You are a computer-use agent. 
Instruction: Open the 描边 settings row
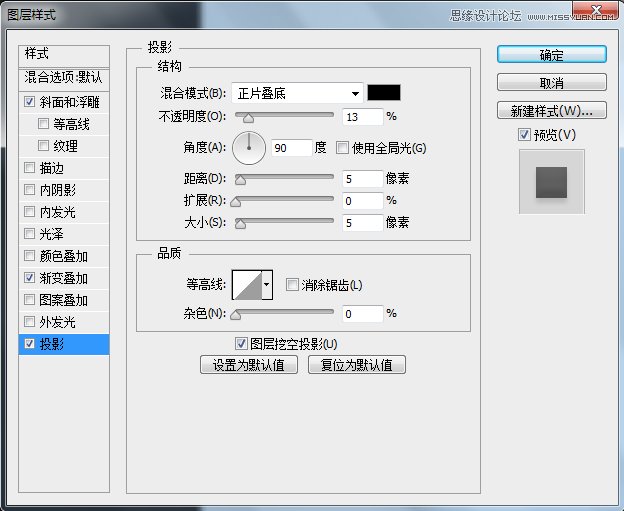64,168
